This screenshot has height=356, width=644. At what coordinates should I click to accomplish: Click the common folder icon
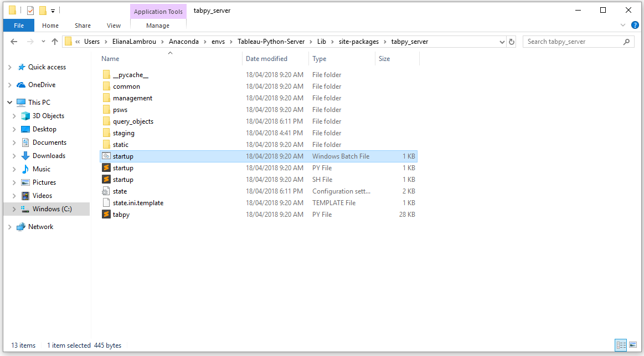pos(106,87)
